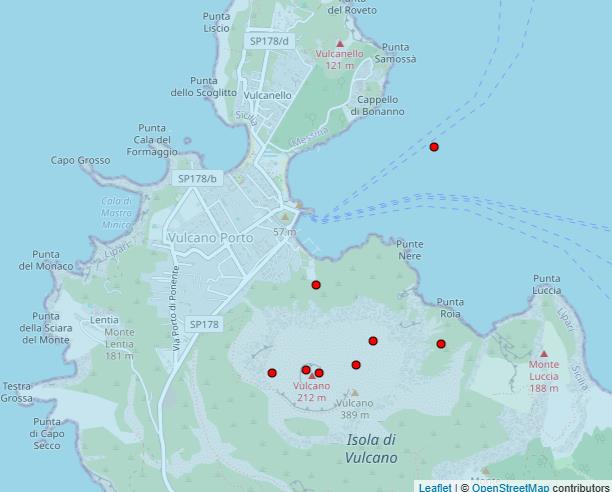
Task: Select the westernmost red marker in the crater
Action: click(272, 373)
